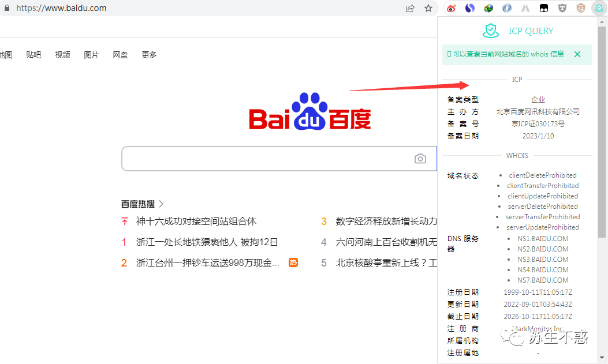Viewport: 608px width, 364px height.
Task: Click the ICP QUERY panel title
Action: pyautogui.click(x=531, y=31)
